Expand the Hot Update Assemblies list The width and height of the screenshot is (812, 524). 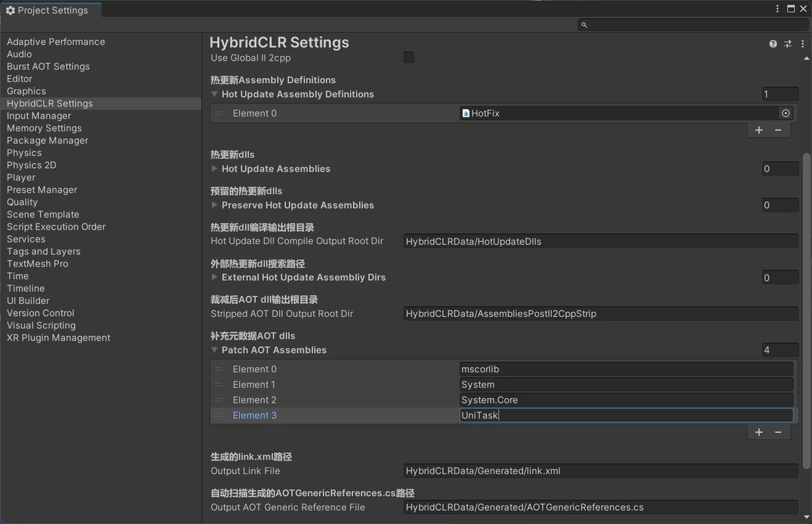point(215,169)
